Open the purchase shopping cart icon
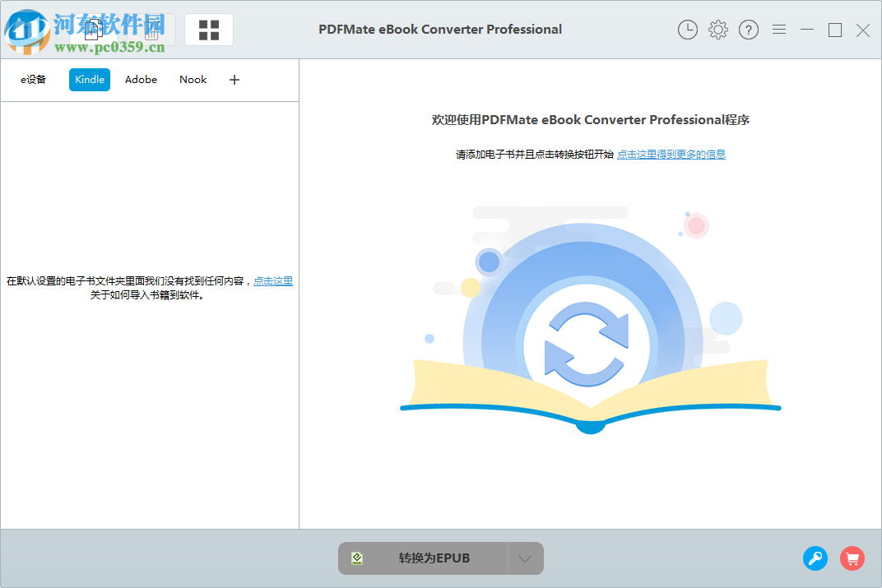This screenshot has height=588, width=882. coord(852,558)
